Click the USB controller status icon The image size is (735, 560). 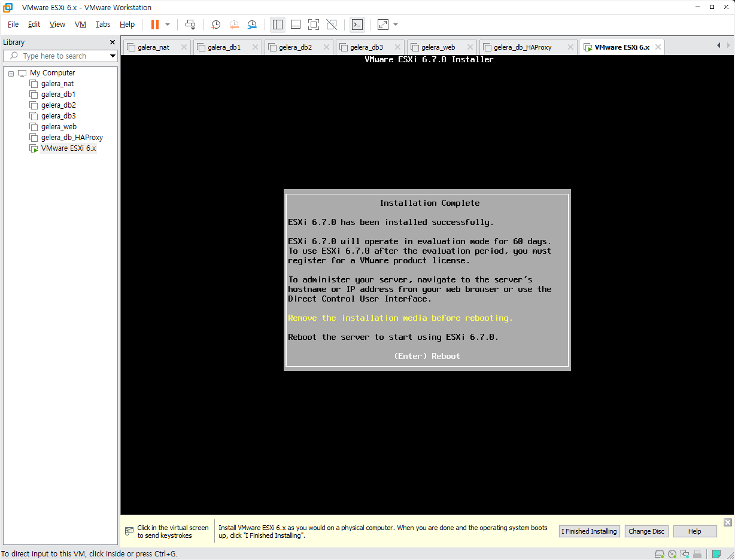click(698, 554)
